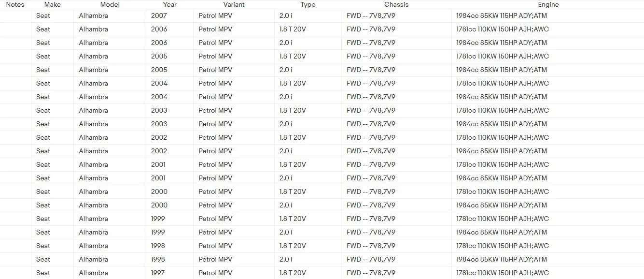Viewport: 644px width, 279px height.
Task: Select the engine cell in the 2007 row
Action: 502,15
